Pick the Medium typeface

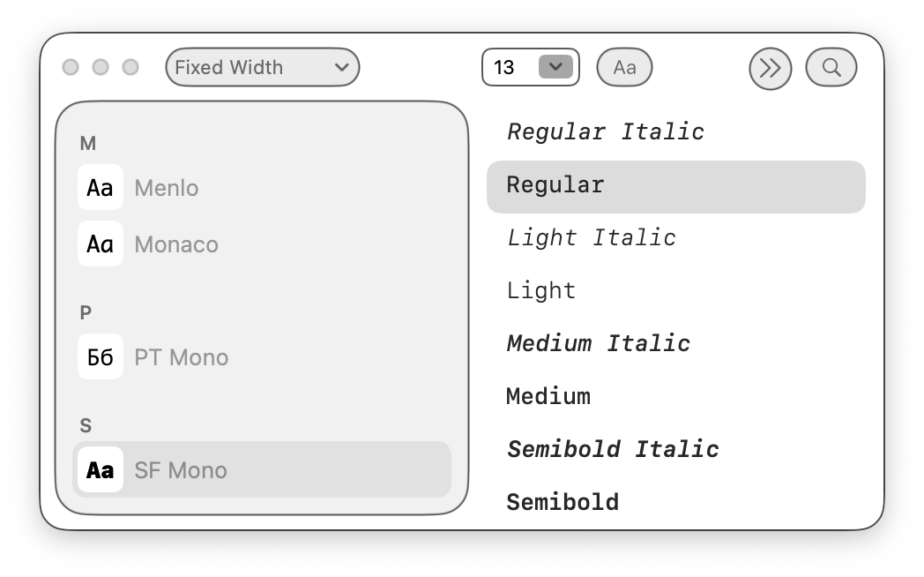pyautogui.click(x=548, y=397)
